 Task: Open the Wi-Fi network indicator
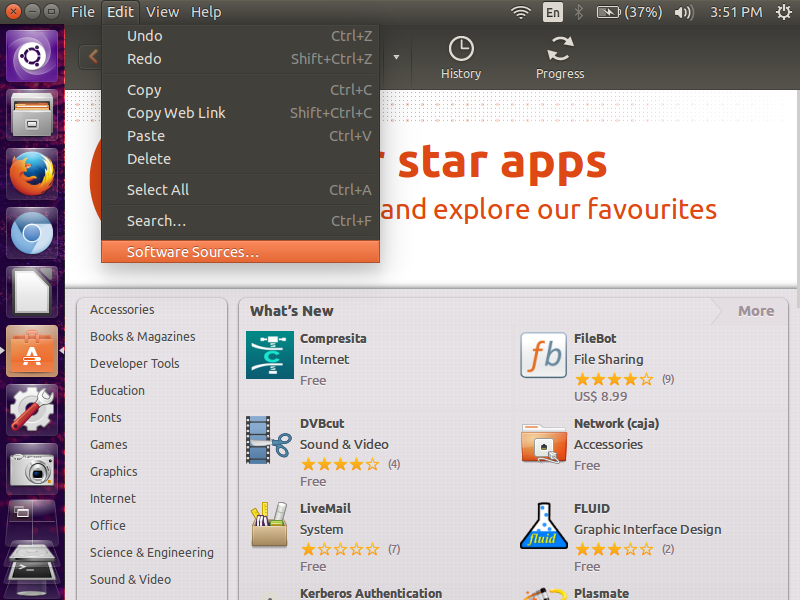click(520, 12)
